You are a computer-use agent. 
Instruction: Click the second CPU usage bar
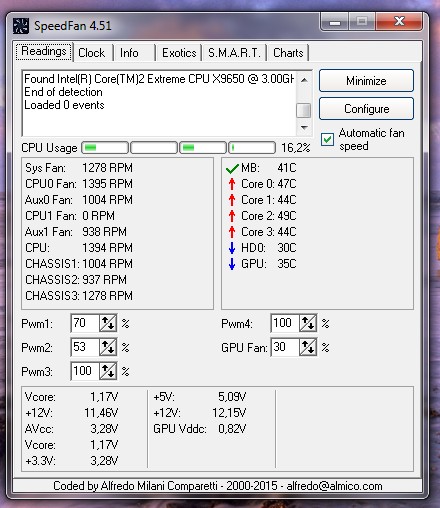click(154, 147)
